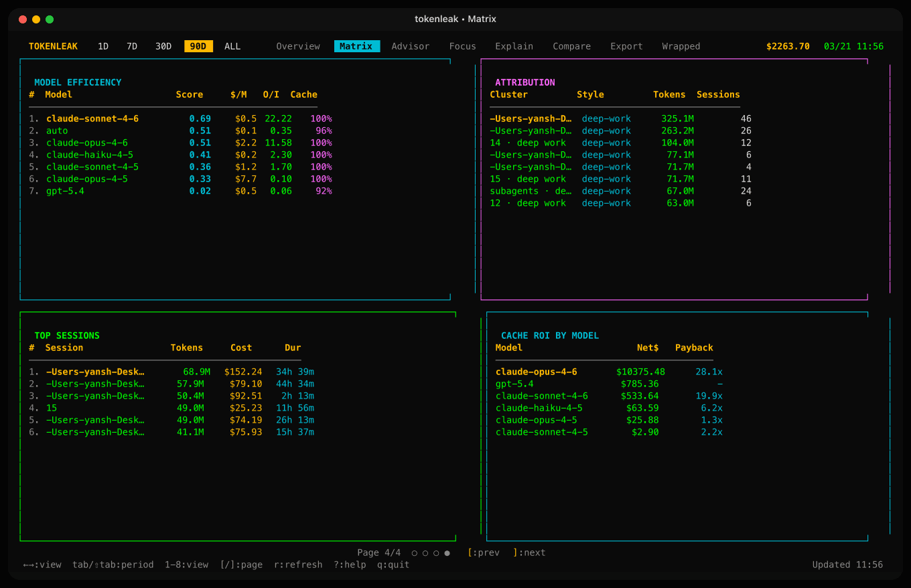
Task: Select claude-opus-4-6 in Cache ROI panel
Action: [610, 372]
